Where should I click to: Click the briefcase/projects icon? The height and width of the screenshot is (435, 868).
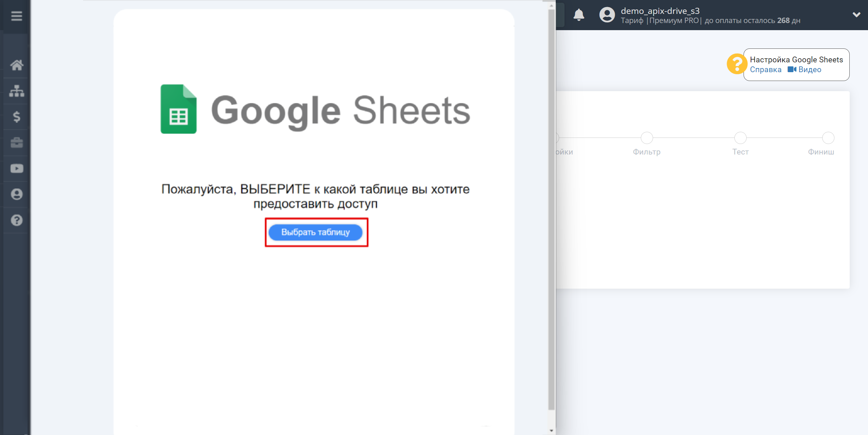point(16,142)
